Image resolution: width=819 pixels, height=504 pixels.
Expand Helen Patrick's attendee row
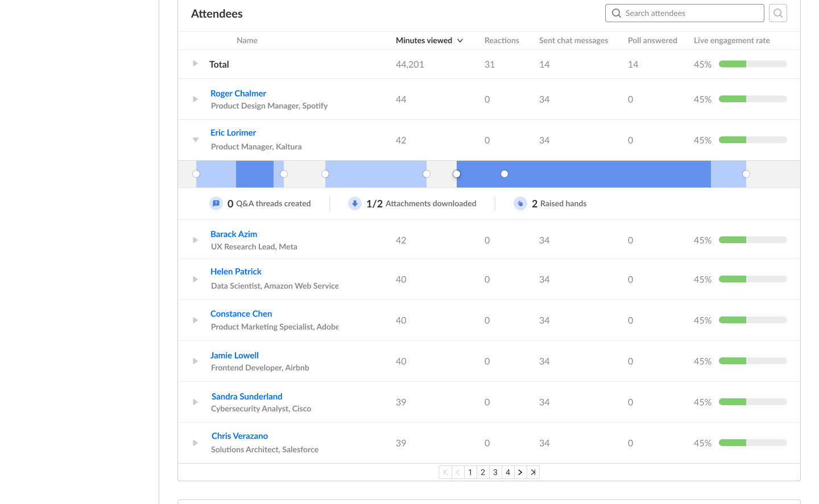coord(195,279)
